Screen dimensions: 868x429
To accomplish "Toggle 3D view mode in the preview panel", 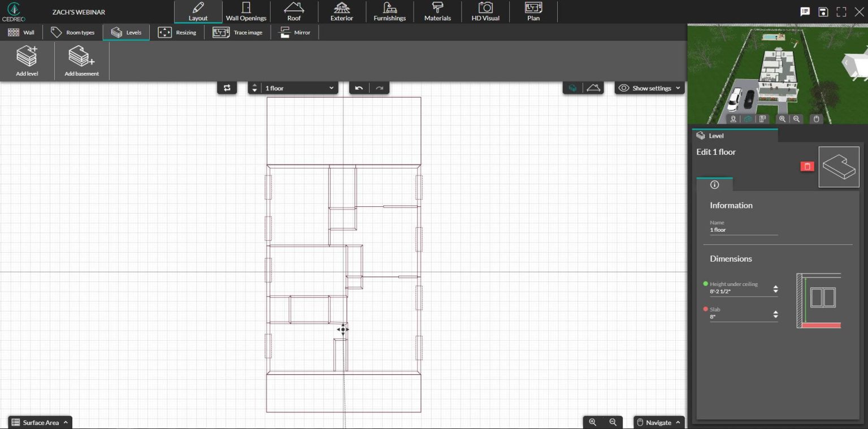I will click(747, 119).
